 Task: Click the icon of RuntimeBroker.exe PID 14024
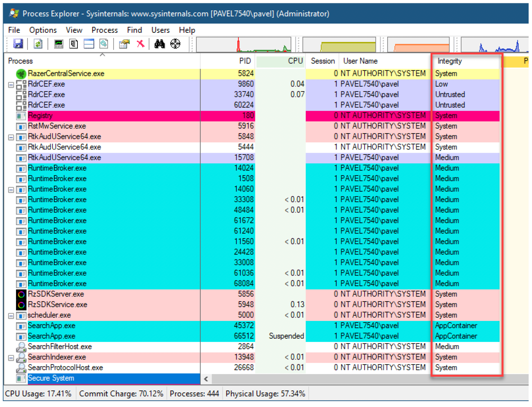[21, 169]
